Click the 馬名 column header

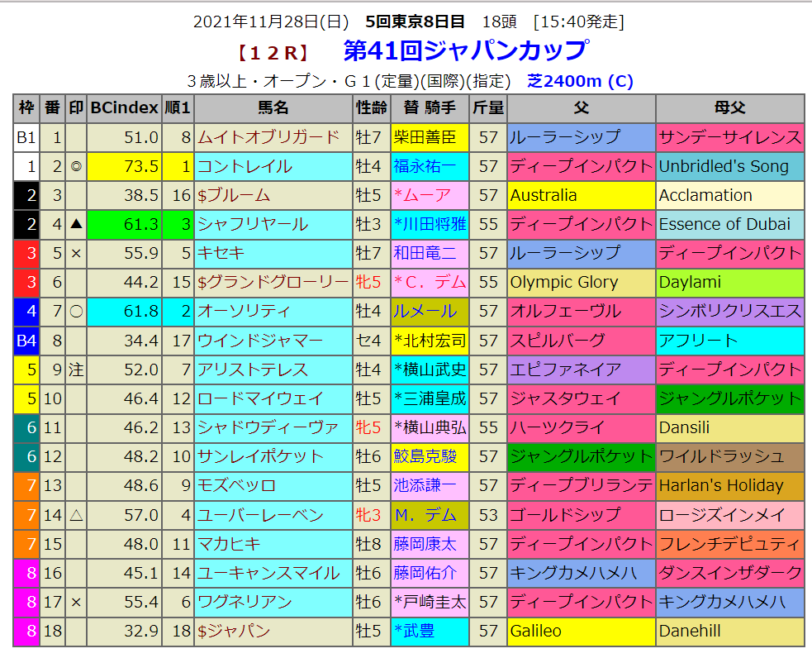(x=273, y=108)
